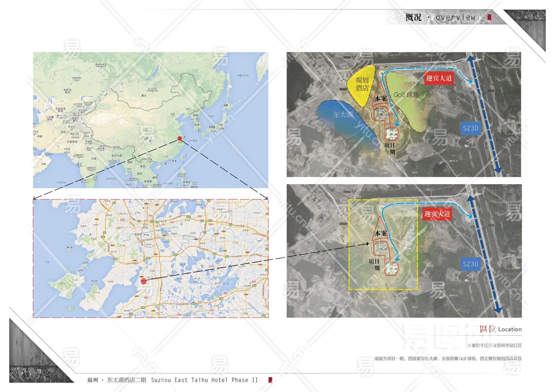Click the lower red 迎宾大道 label
The width and height of the screenshot is (555, 392).
(437, 214)
